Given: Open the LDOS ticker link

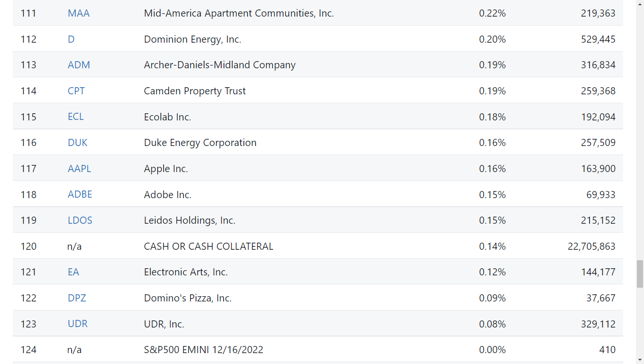Looking at the screenshot, I should [x=80, y=220].
